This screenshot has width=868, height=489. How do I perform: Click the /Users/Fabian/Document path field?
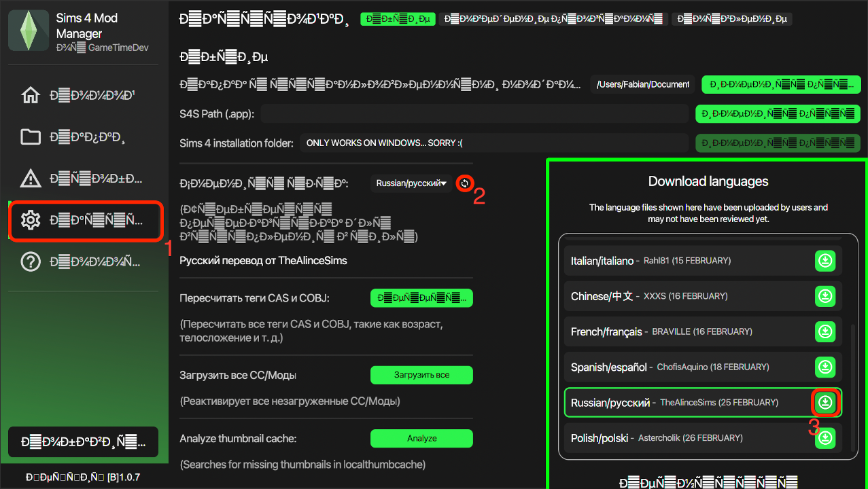pos(641,84)
